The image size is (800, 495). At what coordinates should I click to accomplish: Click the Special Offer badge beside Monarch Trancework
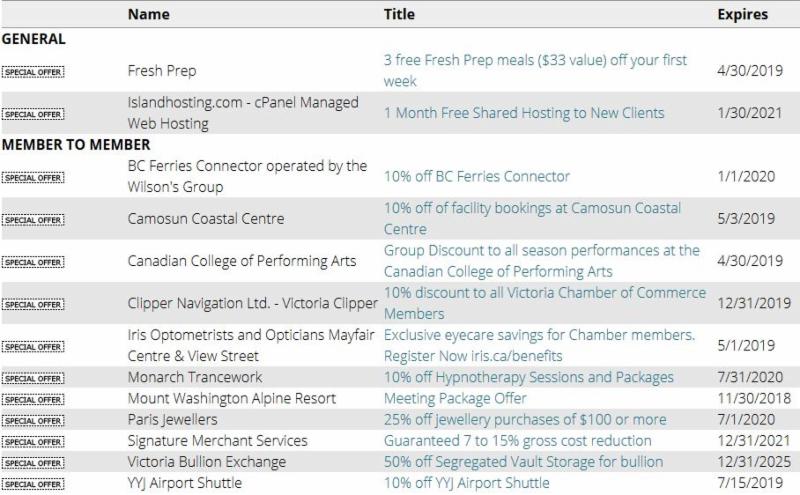click(x=31, y=378)
